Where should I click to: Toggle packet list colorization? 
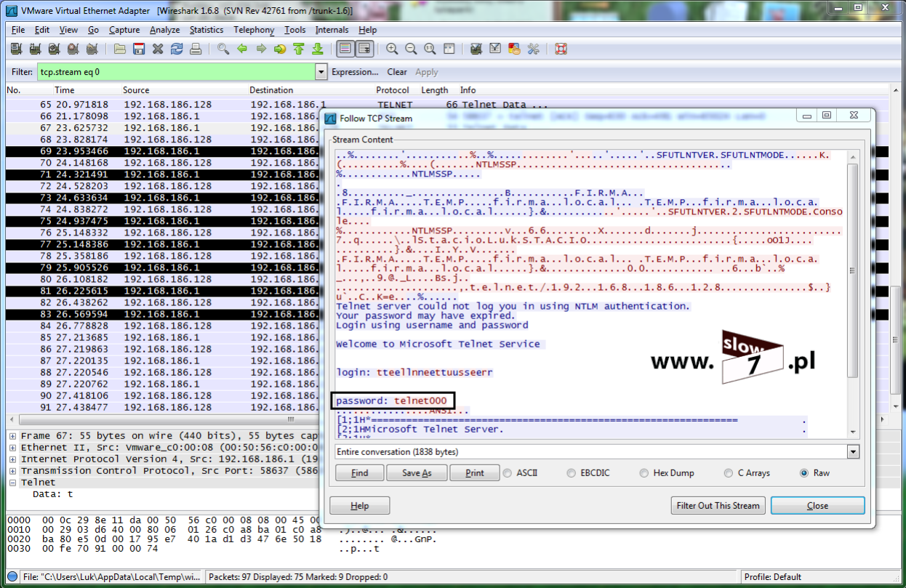pos(345,49)
